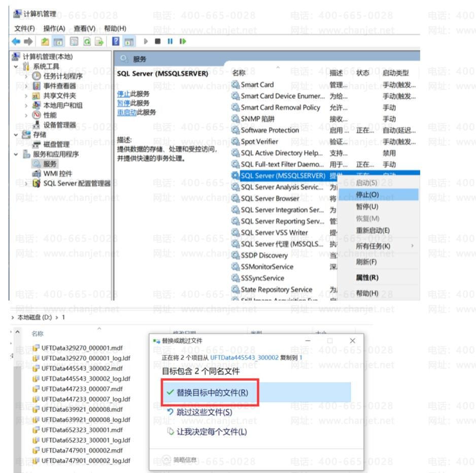
Task: Click 本地磁盘 (D:) in breadcrumb path
Action: coord(35,317)
